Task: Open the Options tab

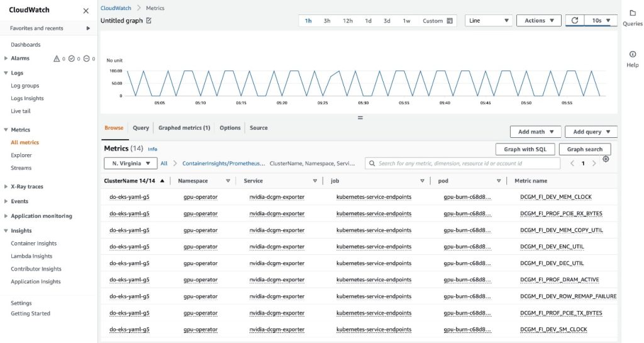Action: [x=230, y=128]
